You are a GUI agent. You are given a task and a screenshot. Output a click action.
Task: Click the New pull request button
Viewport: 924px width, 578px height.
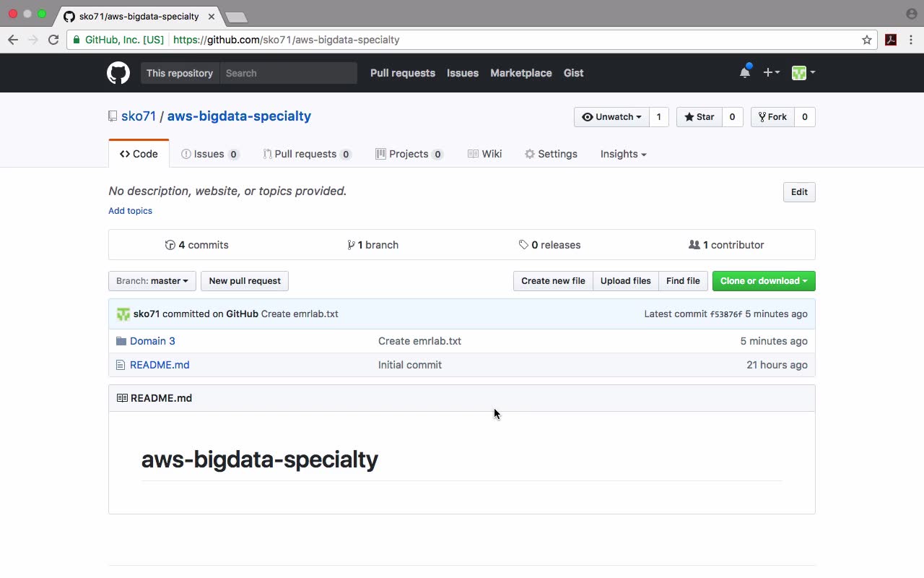[245, 281]
